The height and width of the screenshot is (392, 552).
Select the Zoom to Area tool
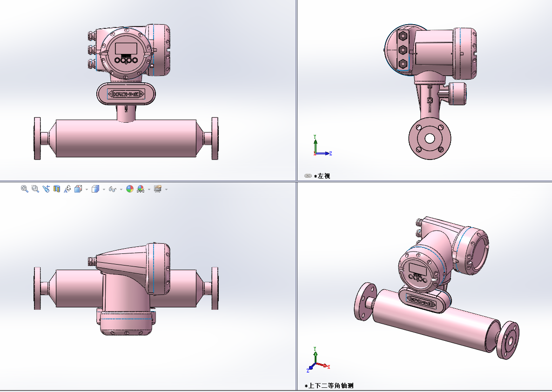pos(35,189)
